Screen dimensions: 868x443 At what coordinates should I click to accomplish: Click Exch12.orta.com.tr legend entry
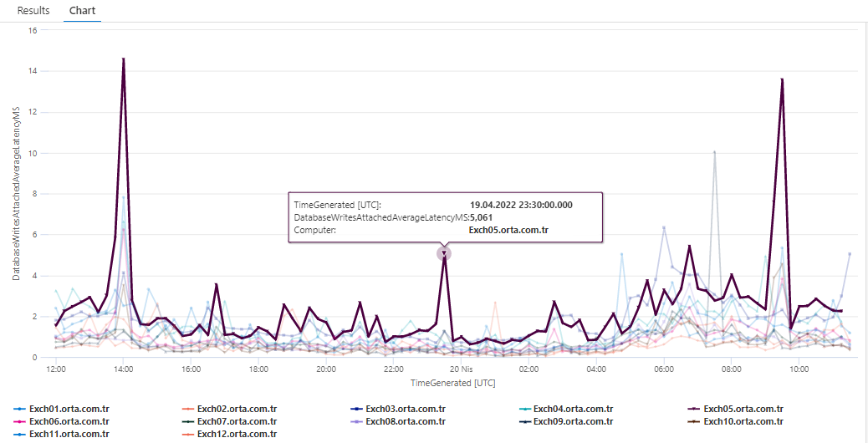pyautogui.click(x=229, y=434)
